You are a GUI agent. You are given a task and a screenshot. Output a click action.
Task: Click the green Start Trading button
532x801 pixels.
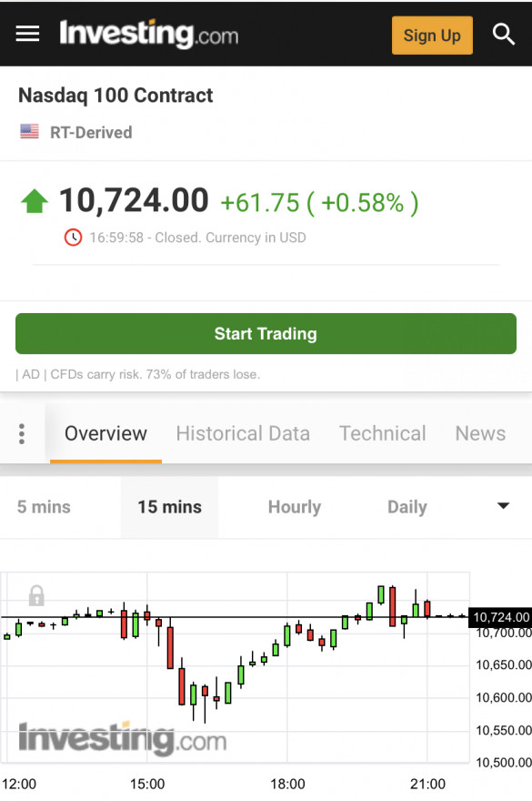266,333
